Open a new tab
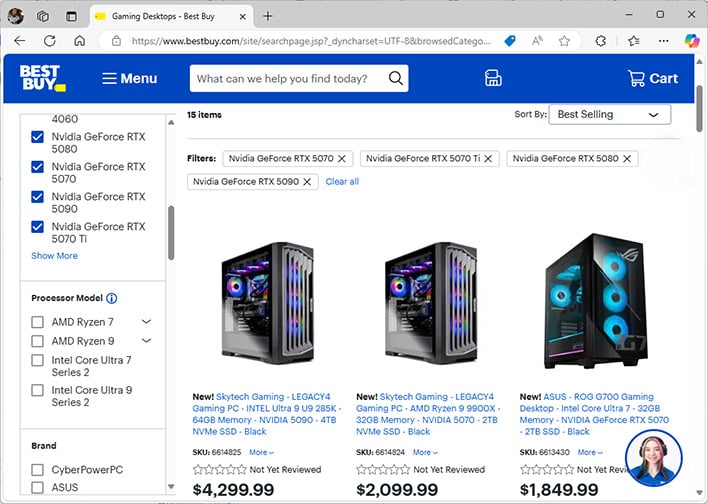The image size is (708, 504). [x=268, y=16]
